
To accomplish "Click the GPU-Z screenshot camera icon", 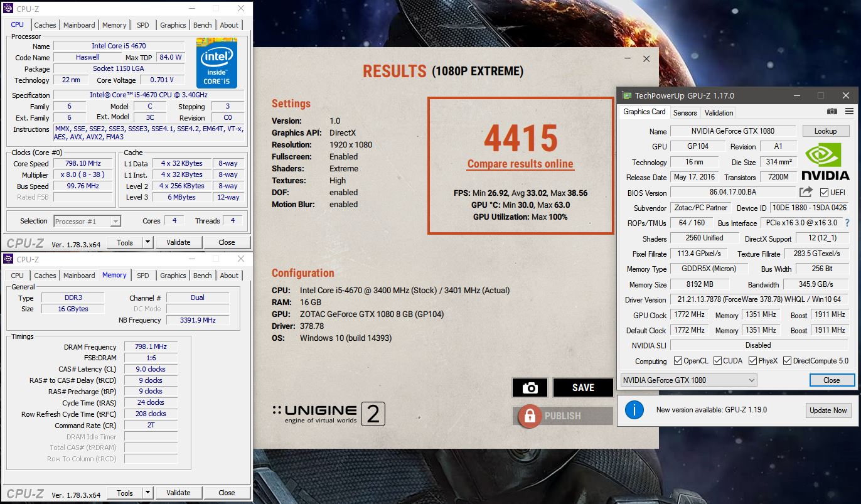I will tap(832, 112).
